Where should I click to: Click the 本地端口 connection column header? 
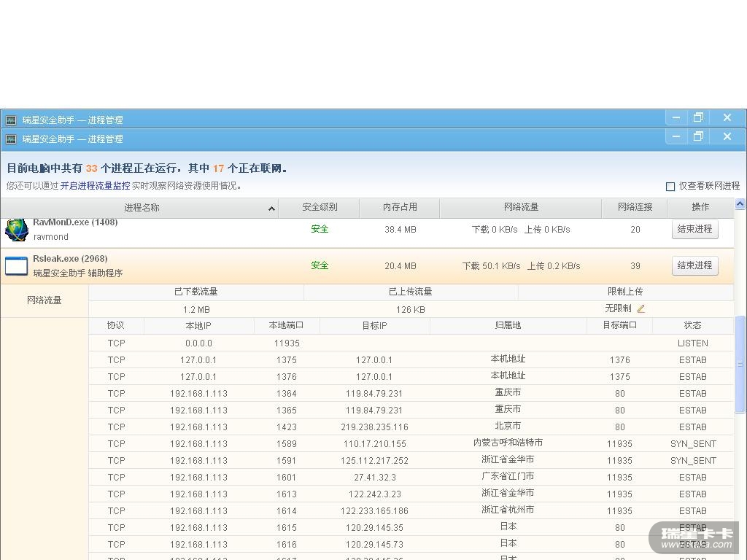pyautogui.click(x=286, y=325)
